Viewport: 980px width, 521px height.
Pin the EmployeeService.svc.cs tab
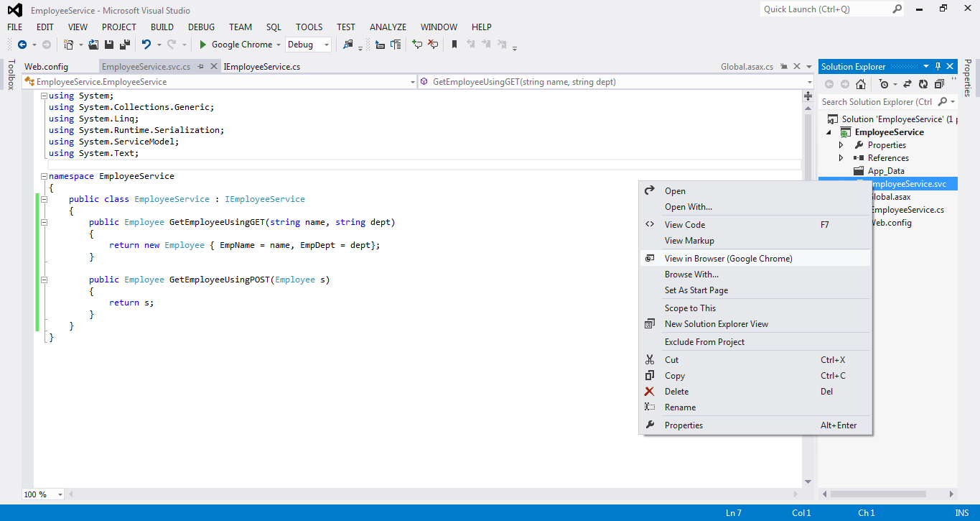pos(202,66)
